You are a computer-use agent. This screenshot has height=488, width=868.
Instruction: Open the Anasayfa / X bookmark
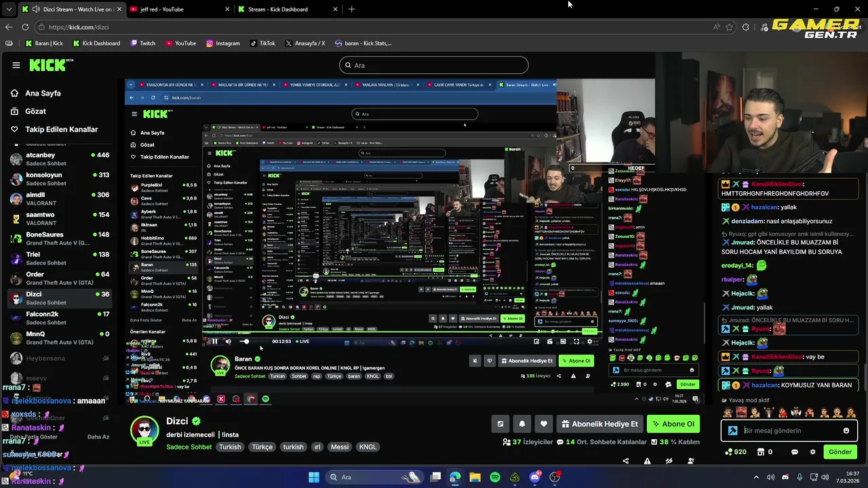(304, 43)
